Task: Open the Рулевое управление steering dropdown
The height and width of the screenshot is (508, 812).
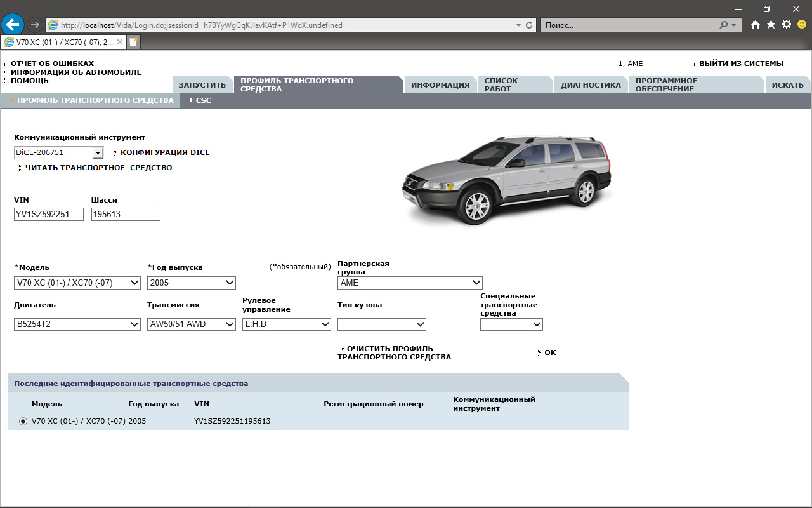Action: [287, 324]
